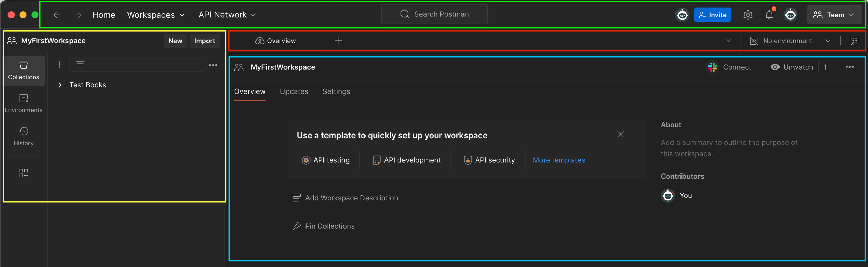
Task: Choose the API testing template
Action: (325, 160)
